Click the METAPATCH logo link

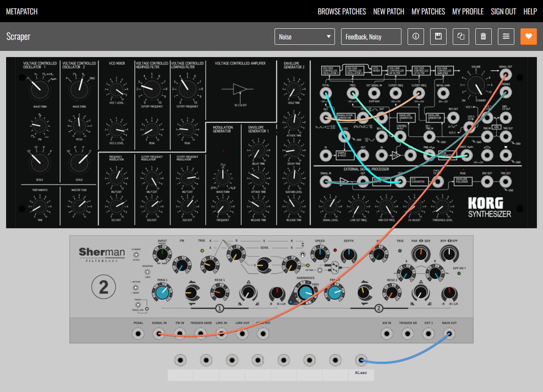[22, 11]
